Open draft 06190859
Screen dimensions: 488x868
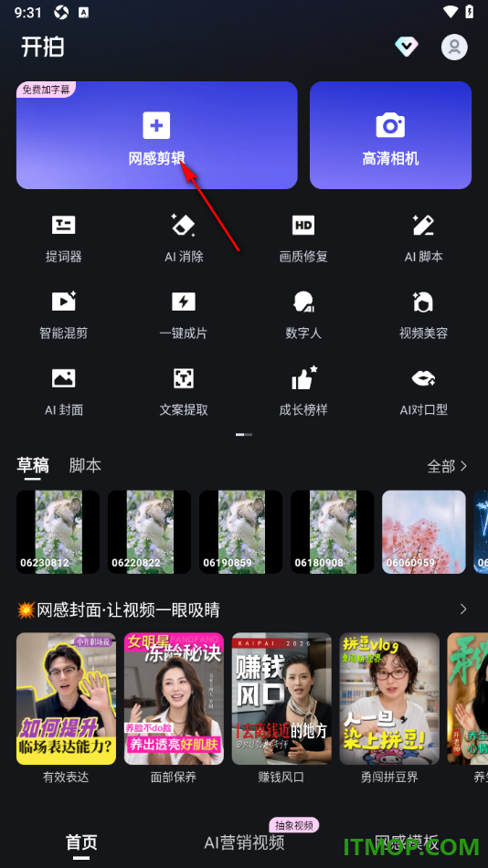[x=241, y=532]
